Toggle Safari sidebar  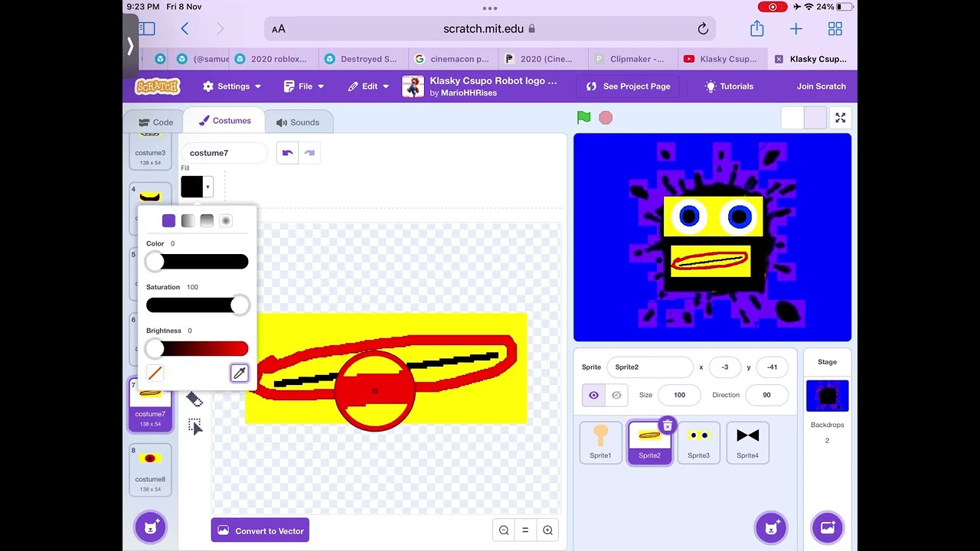(147, 29)
